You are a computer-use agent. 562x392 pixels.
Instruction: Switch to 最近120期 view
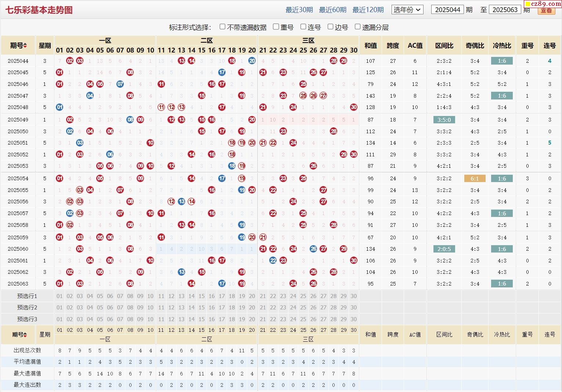tap(368, 10)
